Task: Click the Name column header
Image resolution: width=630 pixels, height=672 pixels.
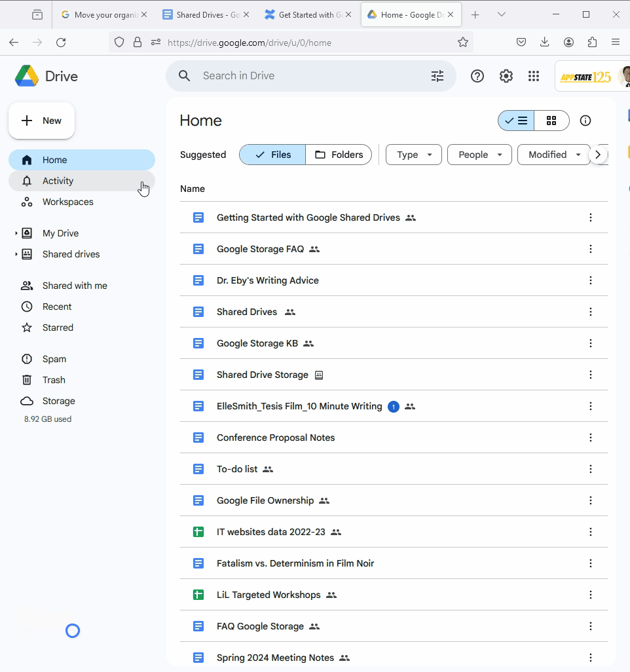Action: (193, 189)
